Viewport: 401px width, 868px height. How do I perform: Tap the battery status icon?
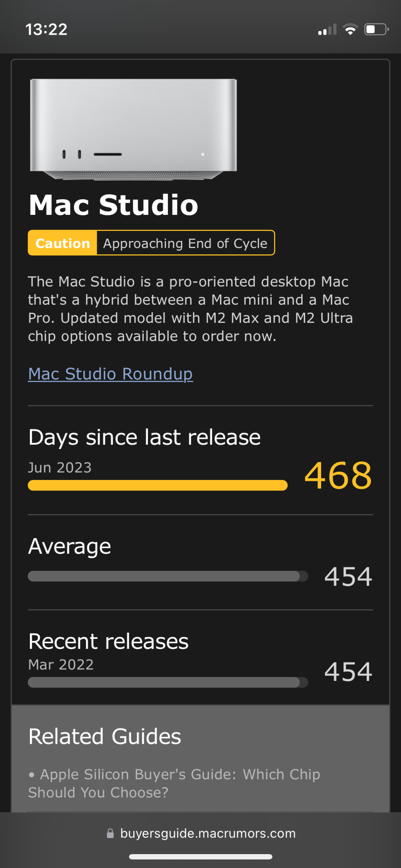click(376, 30)
